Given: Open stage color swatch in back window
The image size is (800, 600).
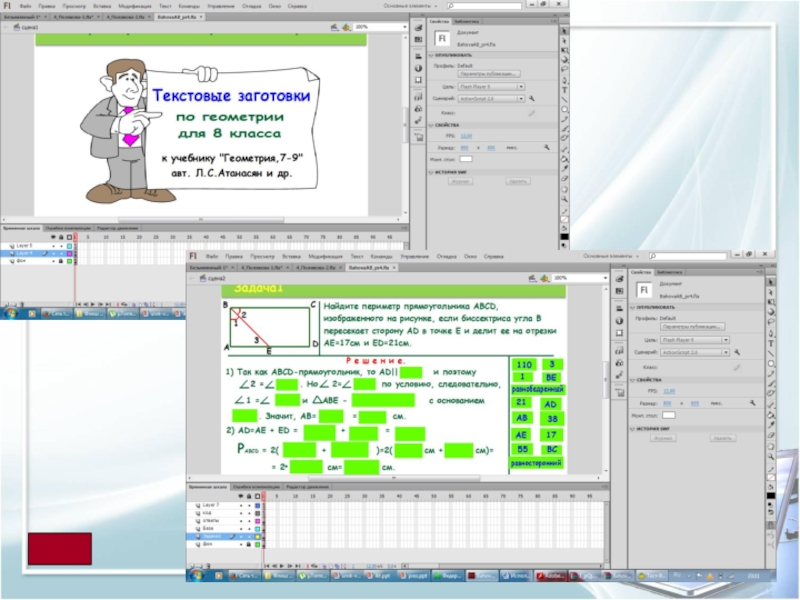Looking at the screenshot, I should pos(466,159).
